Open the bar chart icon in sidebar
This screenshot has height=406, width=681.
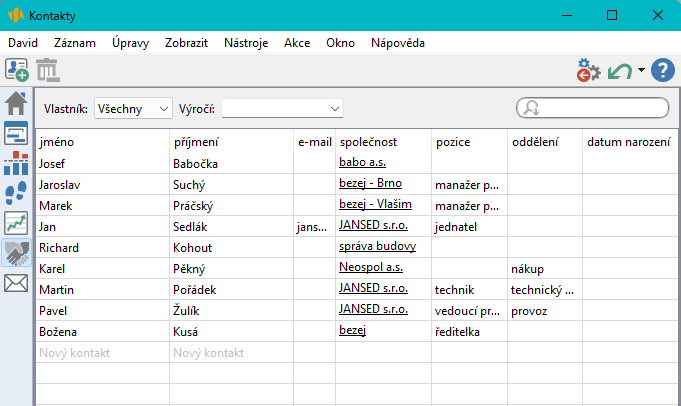tap(16, 163)
